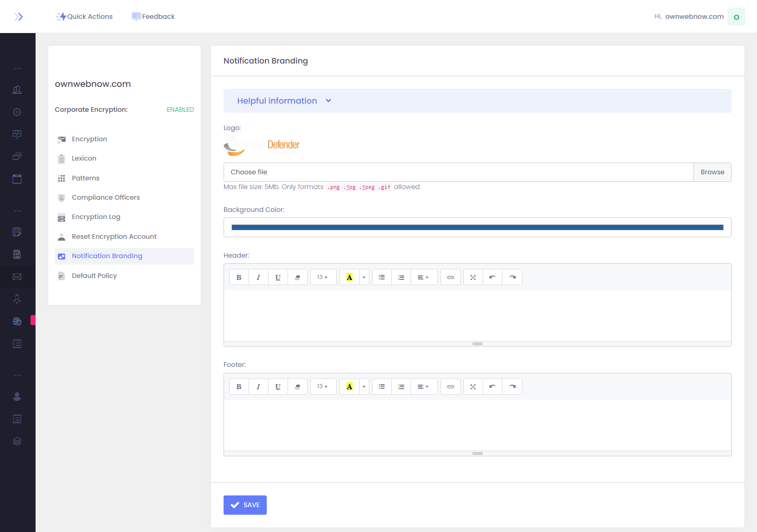Click Browse to choose a logo file
This screenshot has width=757, height=532.
pos(712,172)
